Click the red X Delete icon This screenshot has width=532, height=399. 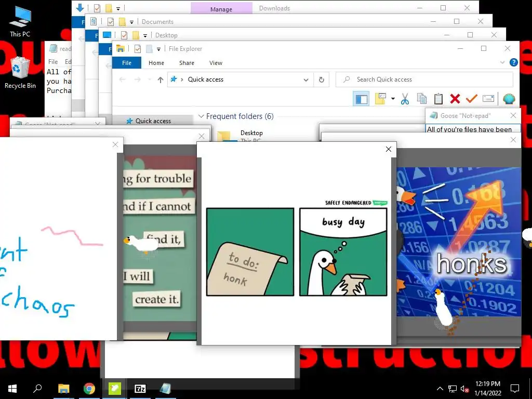tap(455, 99)
